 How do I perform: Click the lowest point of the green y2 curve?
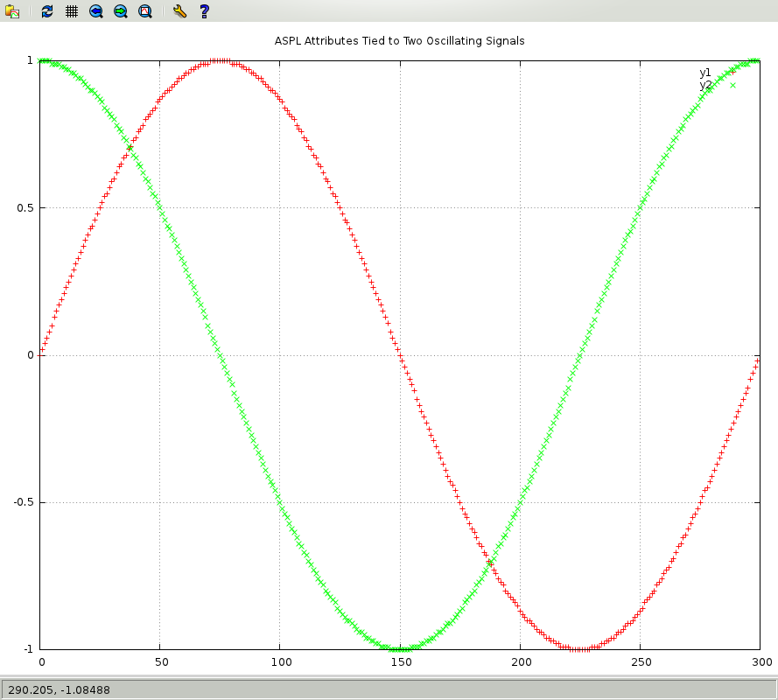400,649
